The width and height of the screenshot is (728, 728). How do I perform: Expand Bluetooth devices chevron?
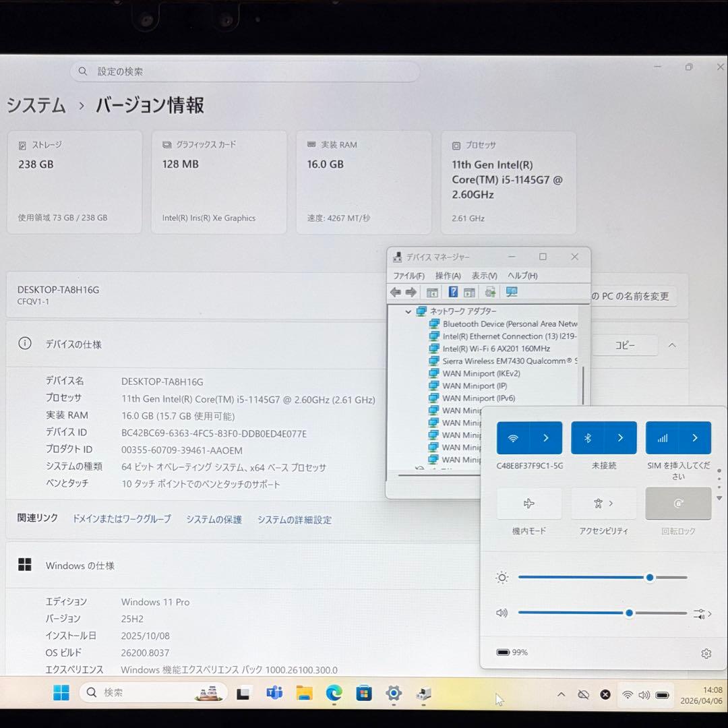point(620,438)
